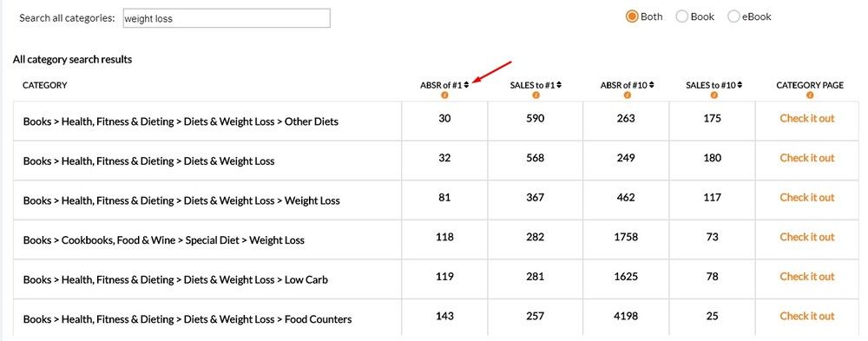
Task: Click the info icon under ABSR of #1
Action: [444, 95]
